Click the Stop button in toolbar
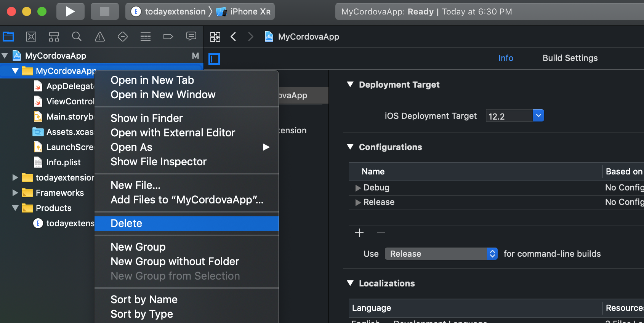The height and width of the screenshot is (323, 644). (104, 11)
